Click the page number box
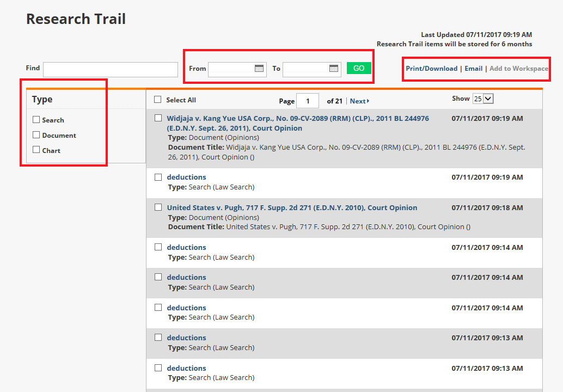 [x=308, y=101]
